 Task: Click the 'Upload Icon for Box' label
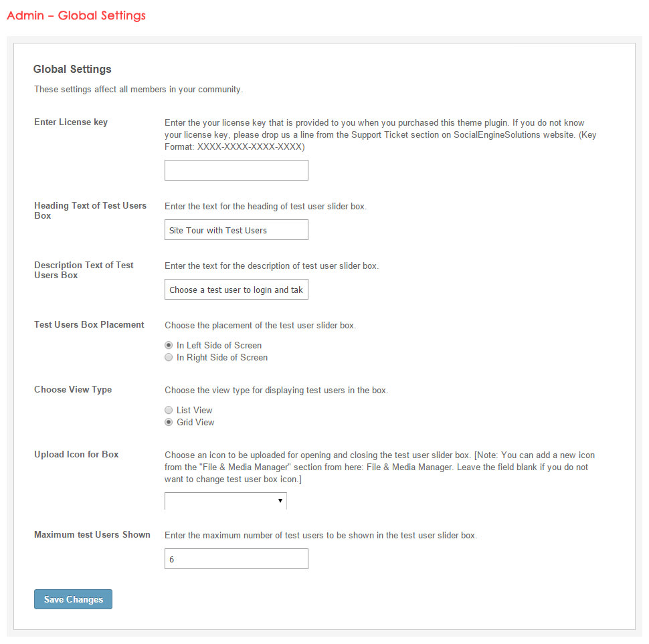(76, 455)
